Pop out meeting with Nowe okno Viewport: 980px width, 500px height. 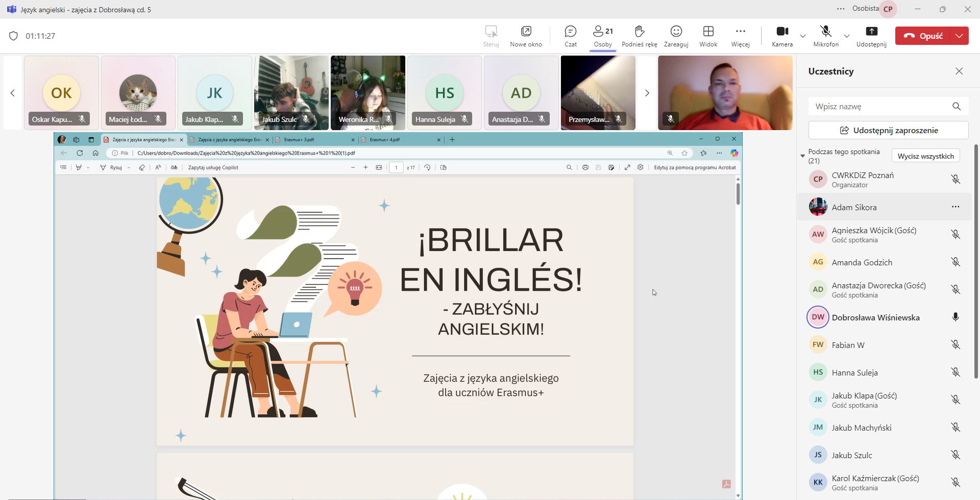point(526,36)
